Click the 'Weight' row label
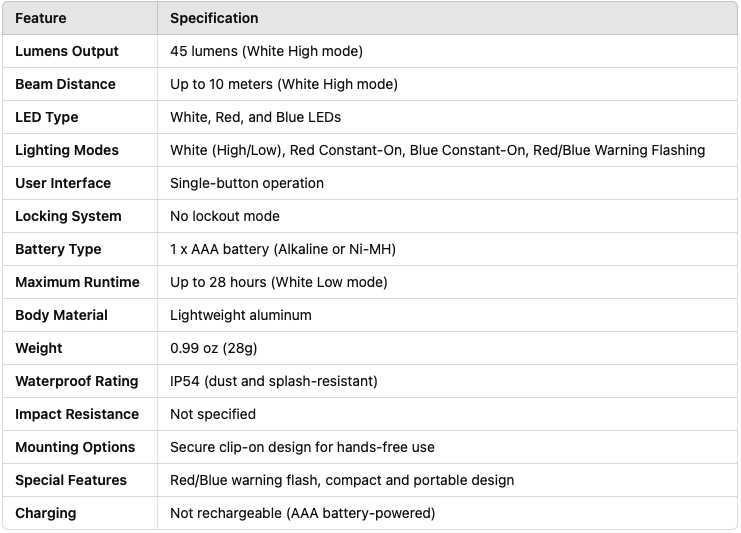This screenshot has width=741, height=533. click(x=39, y=348)
